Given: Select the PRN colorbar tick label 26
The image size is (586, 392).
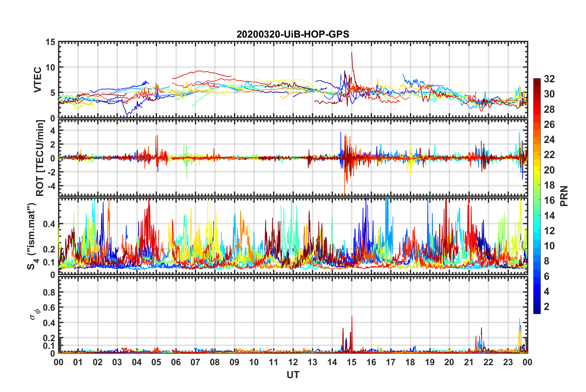Looking at the screenshot, I should (x=549, y=125).
